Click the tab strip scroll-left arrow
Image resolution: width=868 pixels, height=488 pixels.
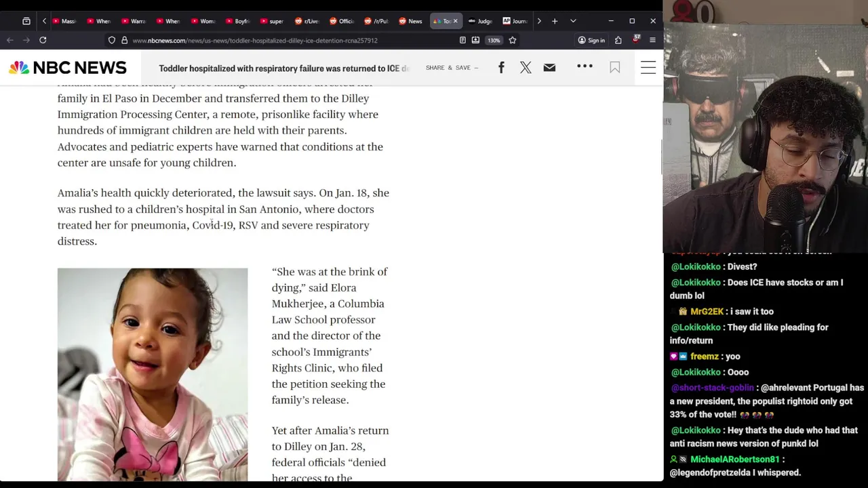coord(44,21)
